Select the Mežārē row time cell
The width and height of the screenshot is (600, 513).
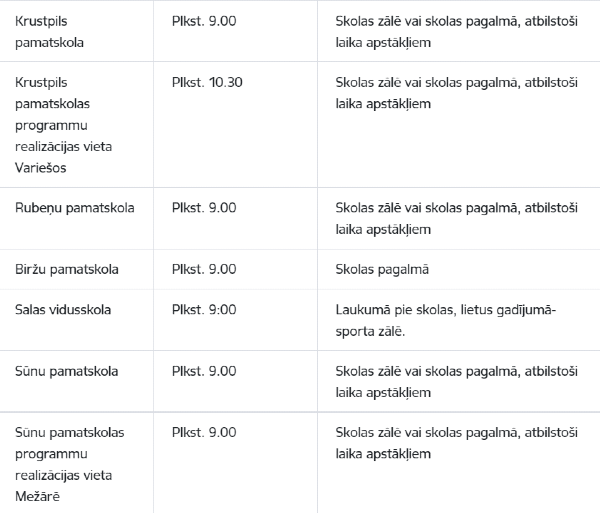coord(204,433)
